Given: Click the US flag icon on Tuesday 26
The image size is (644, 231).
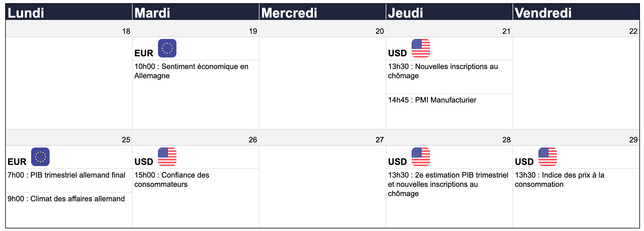Looking at the screenshot, I should click(x=167, y=157).
